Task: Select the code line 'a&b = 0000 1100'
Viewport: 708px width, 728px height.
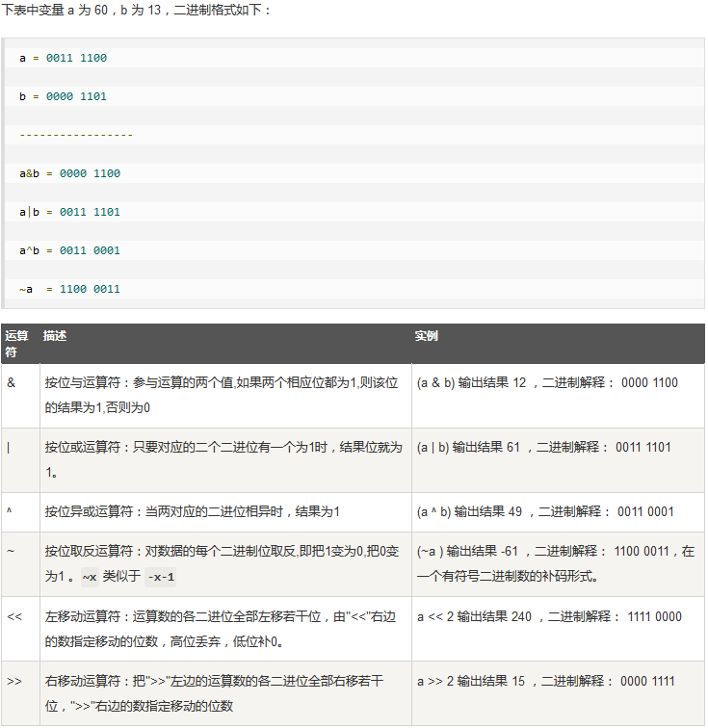Action: (x=69, y=173)
